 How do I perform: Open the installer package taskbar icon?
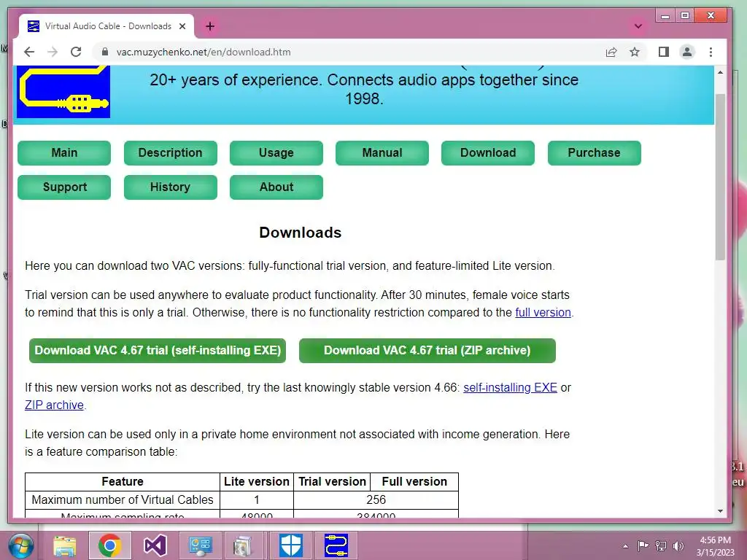243,545
